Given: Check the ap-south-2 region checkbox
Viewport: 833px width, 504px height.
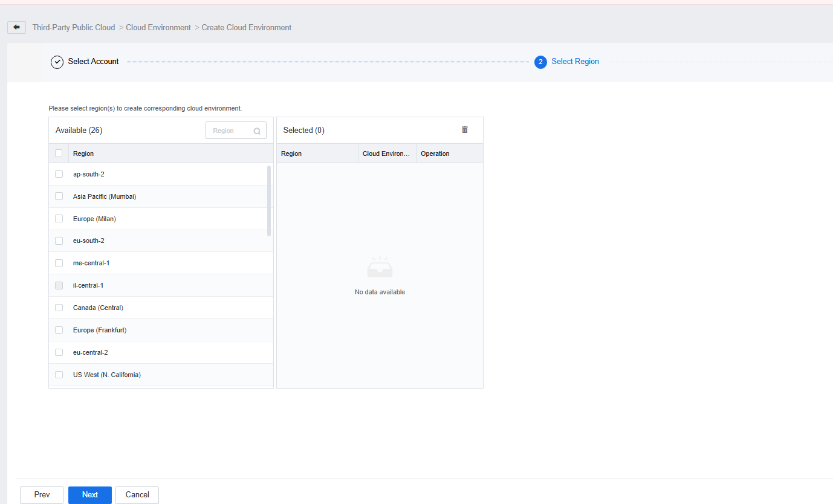Looking at the screenshot, I should [59, 174].
